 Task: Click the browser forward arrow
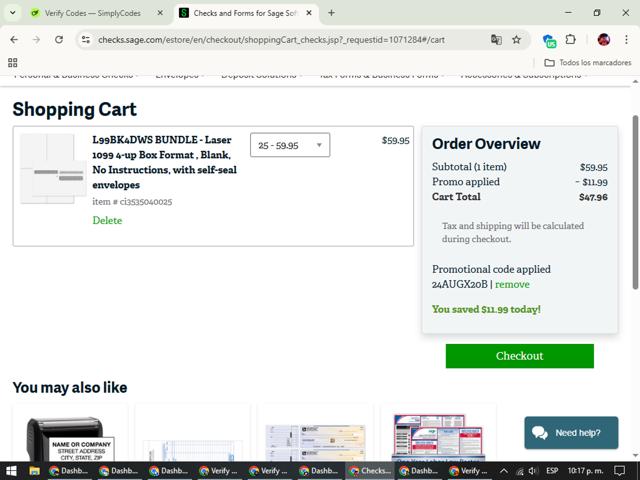pyautogui.click(x=36, y=40)
